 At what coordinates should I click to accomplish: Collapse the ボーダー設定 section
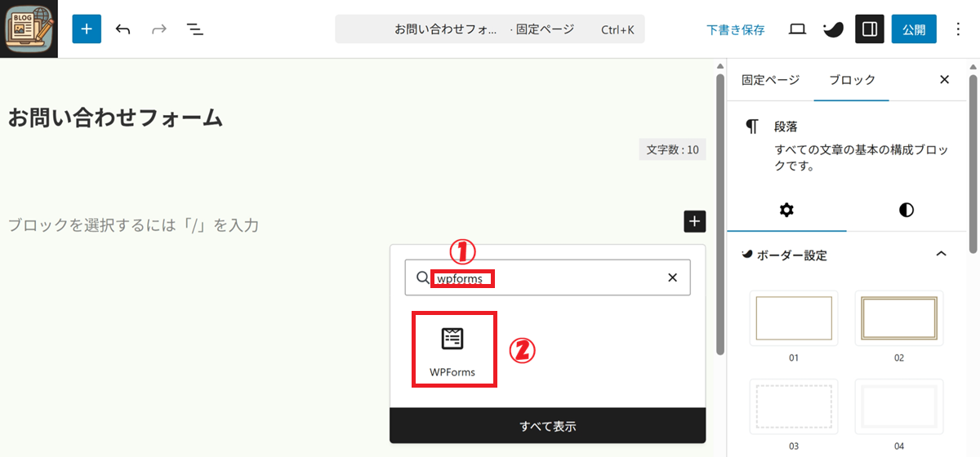pos(941,255)
